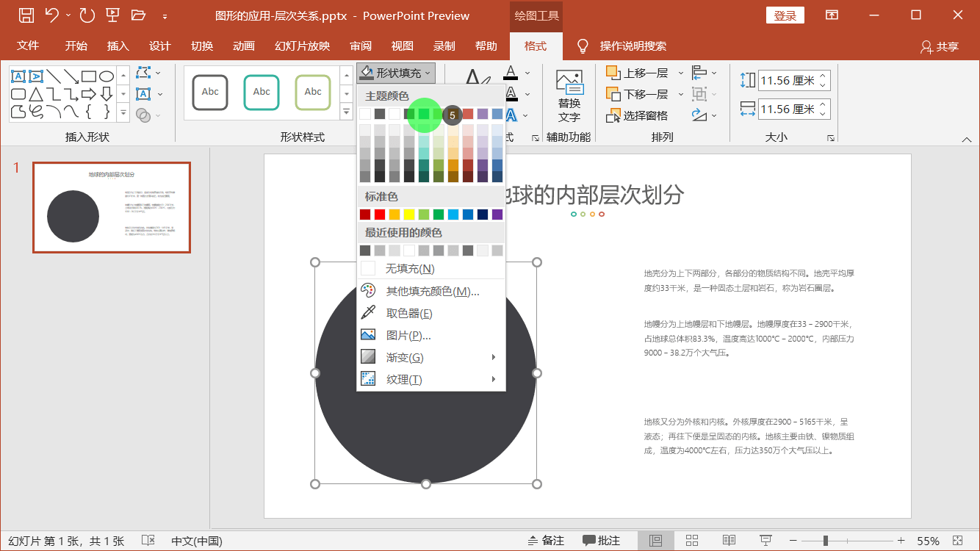Click the Sign in (登录) button
The image size is (980, 551).
[x=785, y=15]
